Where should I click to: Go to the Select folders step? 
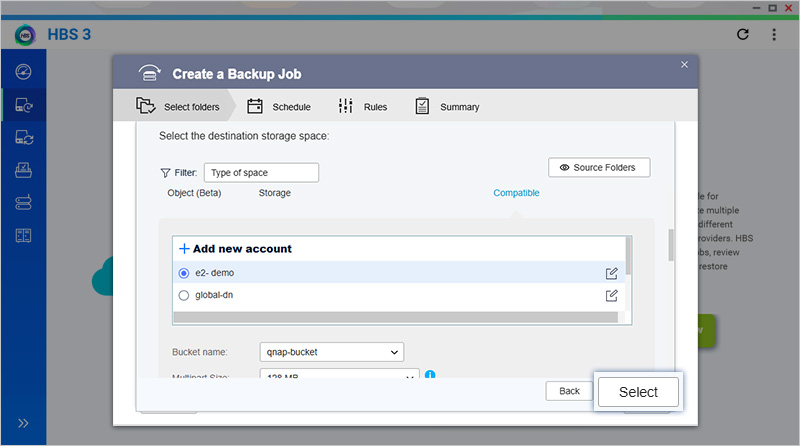(x=178, y=106)
